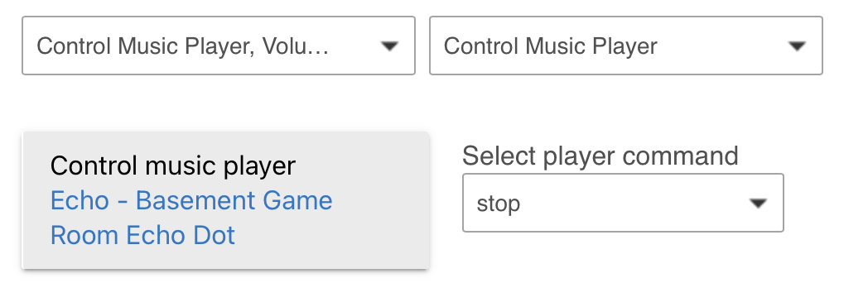Change the player command from 'stop'

tap(624, 203)
